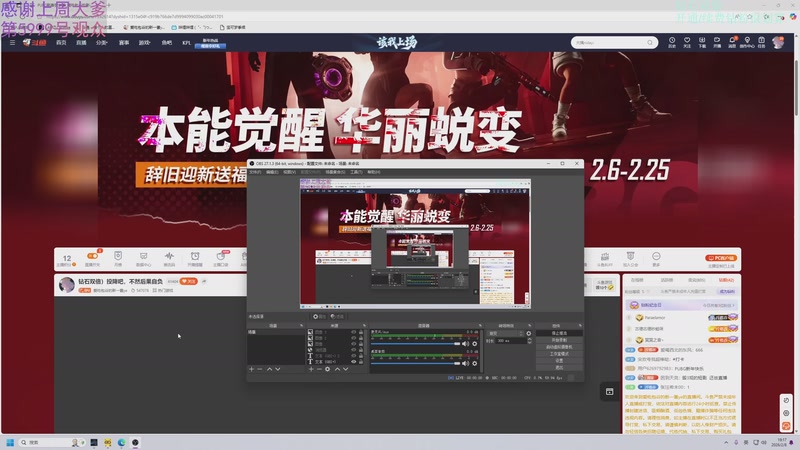This screenshot has width=800, height=450.
Task: Open the KPL tab in Douyu nav
Action: coord(187,43)
